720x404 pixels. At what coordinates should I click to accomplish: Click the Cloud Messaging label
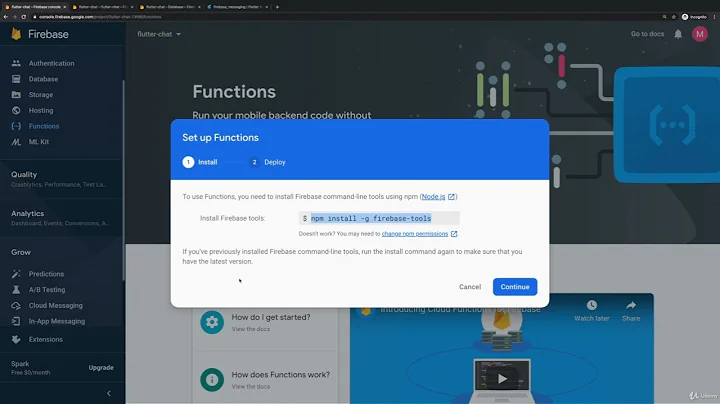[56, 305]
